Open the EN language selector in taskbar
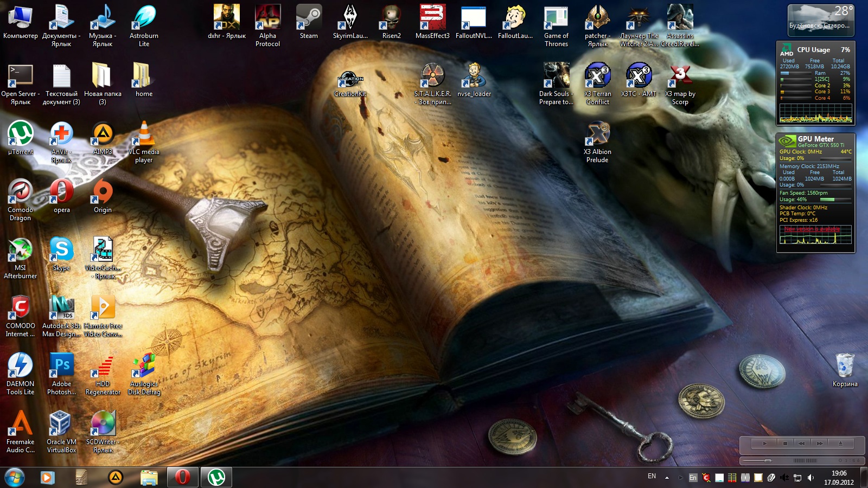The width and height of the screenshot is (868, 488). (652, 477)
